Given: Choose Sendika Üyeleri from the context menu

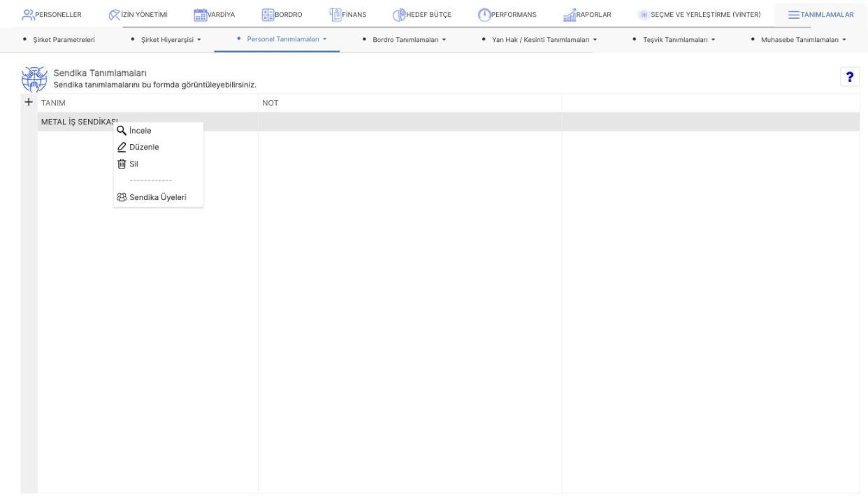Looking at the screenshot, I should pos(159,197).
